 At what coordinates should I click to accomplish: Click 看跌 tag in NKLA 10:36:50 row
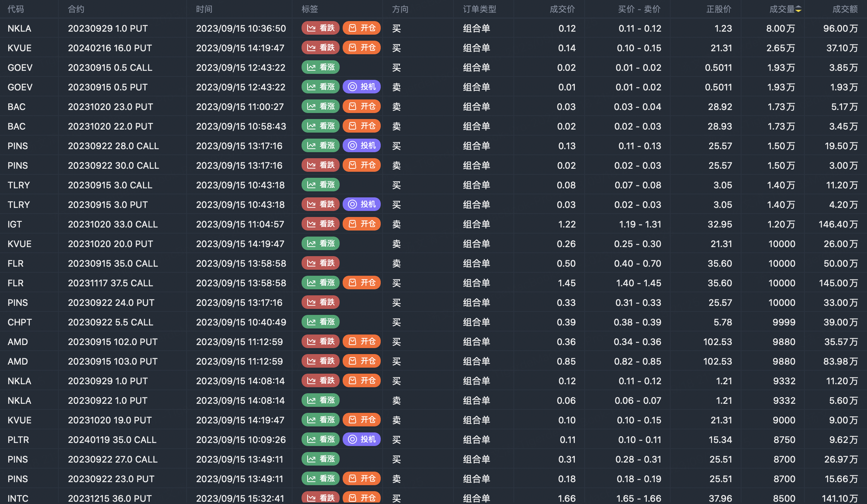click(320, 28)
